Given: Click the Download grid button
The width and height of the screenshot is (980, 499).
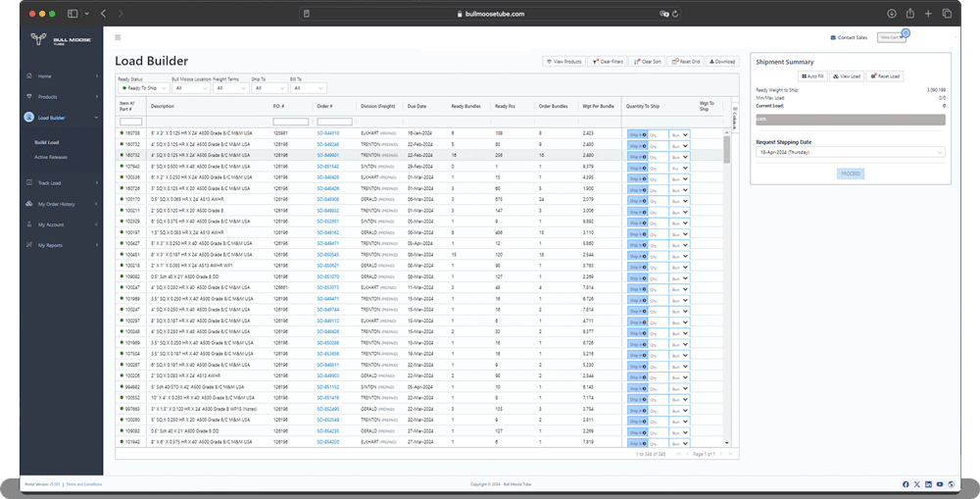Looking at the screenshot, I should tap(721, 62).
